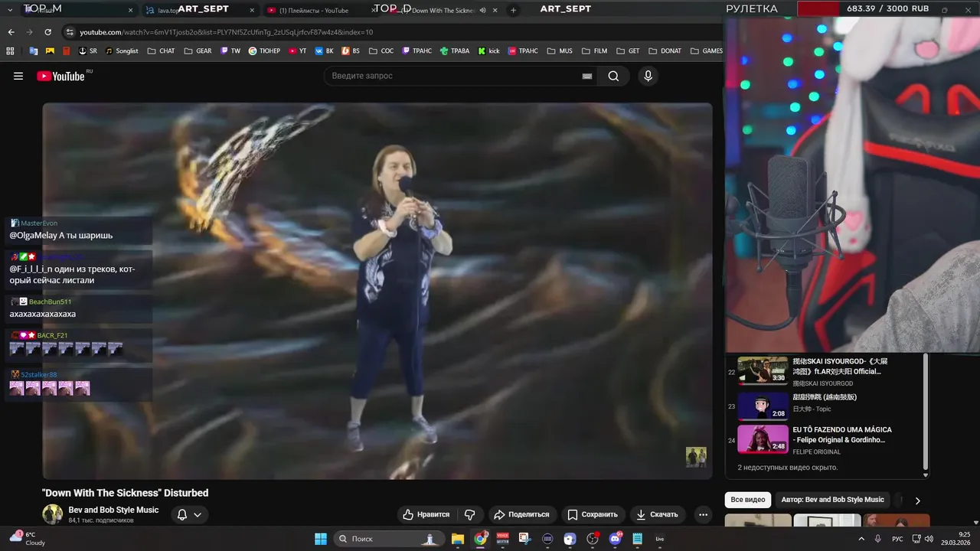980x551 pixels.
Task: Open the Chrome apps grid shortcut
Action: [x=10, y=51]
